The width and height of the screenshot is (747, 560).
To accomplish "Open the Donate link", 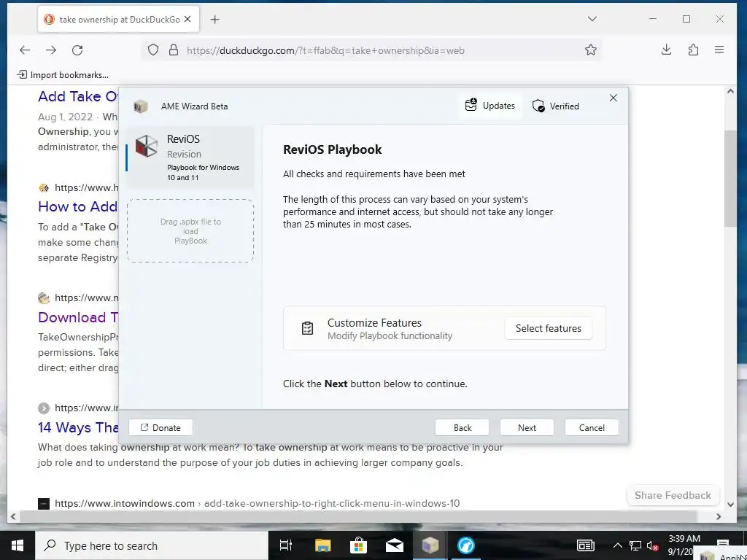I will [160, 427].
